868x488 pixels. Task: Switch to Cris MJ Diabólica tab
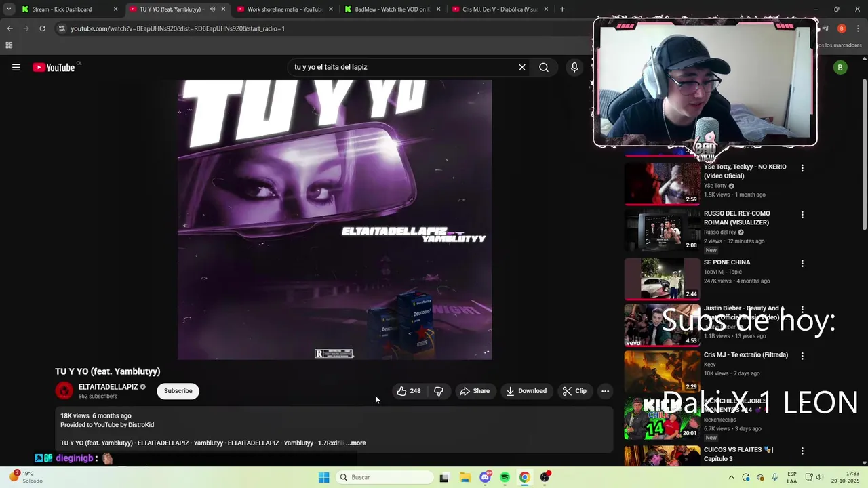pyautogui.click(x=500, y=9)
